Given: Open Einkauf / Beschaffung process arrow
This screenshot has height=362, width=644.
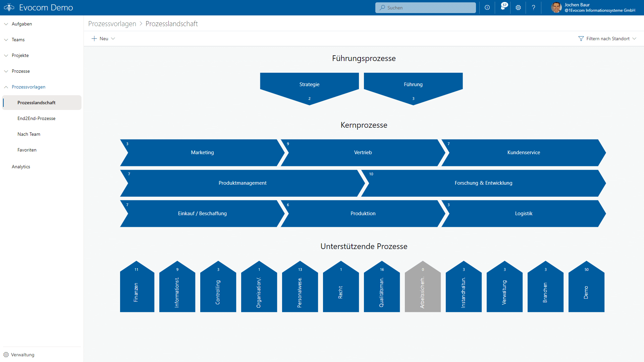Looking at the screenshot, I should coord(202,214).
